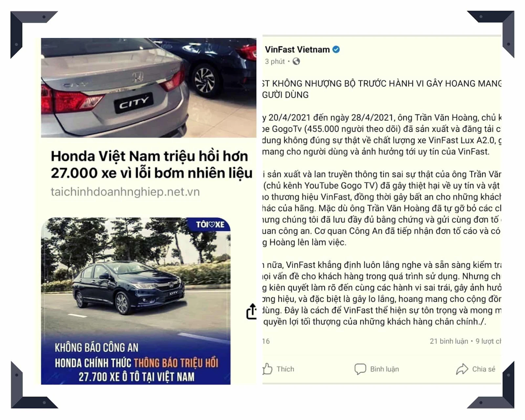Click the TÔI XE logo badge

click(x=210, y=224)
